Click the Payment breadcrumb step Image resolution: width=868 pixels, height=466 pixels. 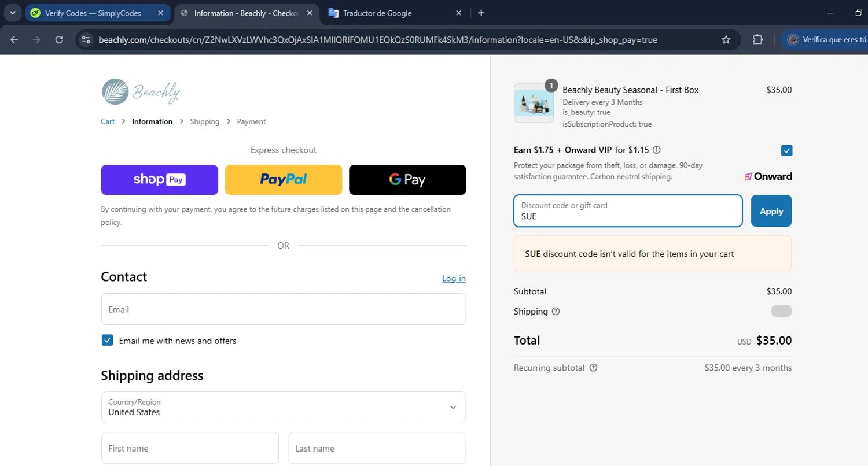coord(251,121)
